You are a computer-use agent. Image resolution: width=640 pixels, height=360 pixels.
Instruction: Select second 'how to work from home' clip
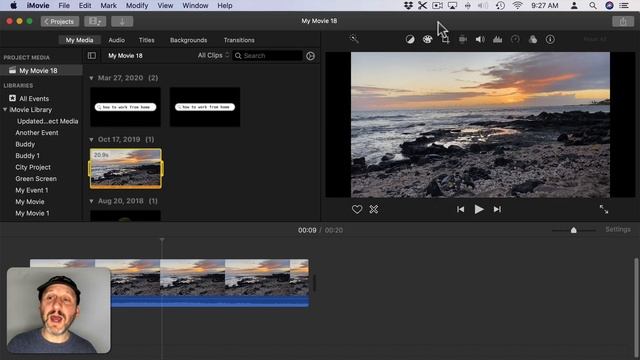point(205,107)
